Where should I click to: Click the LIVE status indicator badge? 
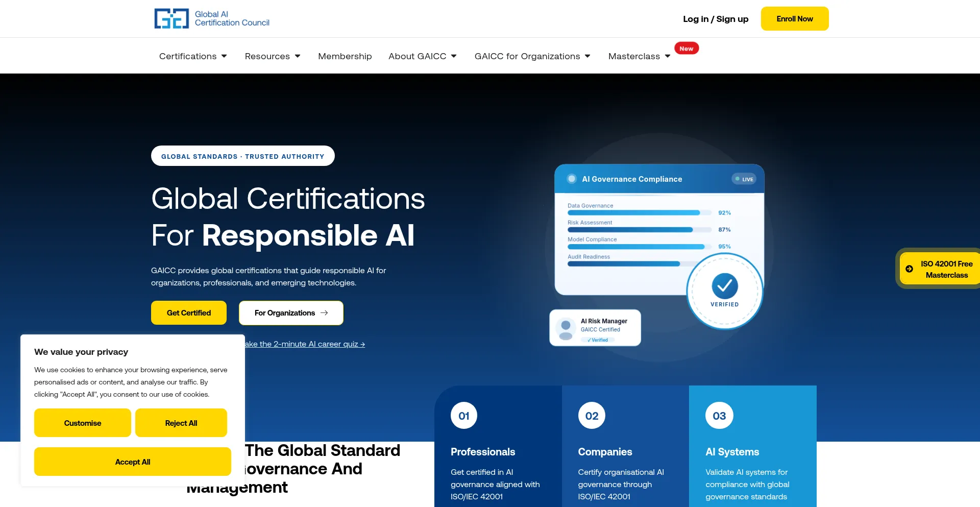tap(744, 179)
